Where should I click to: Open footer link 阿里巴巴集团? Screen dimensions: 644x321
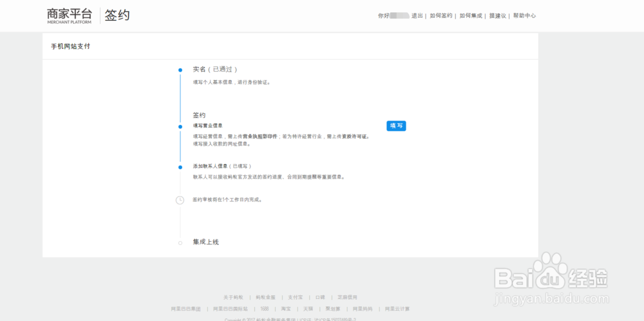pos(185,309)
